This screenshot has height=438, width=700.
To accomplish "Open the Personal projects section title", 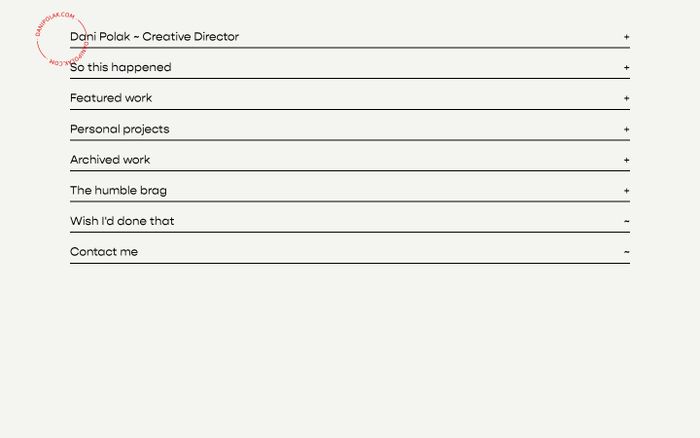I will (119, 129).
